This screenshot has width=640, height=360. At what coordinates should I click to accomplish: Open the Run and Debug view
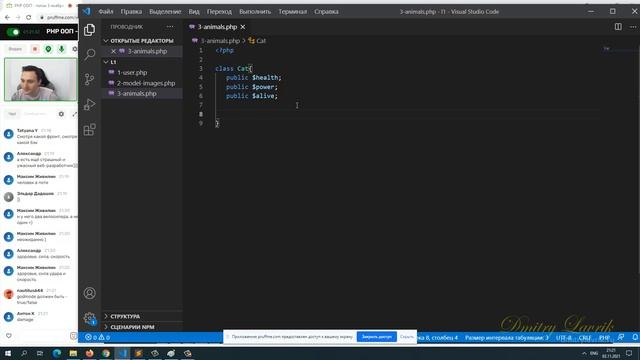(89, 104)
